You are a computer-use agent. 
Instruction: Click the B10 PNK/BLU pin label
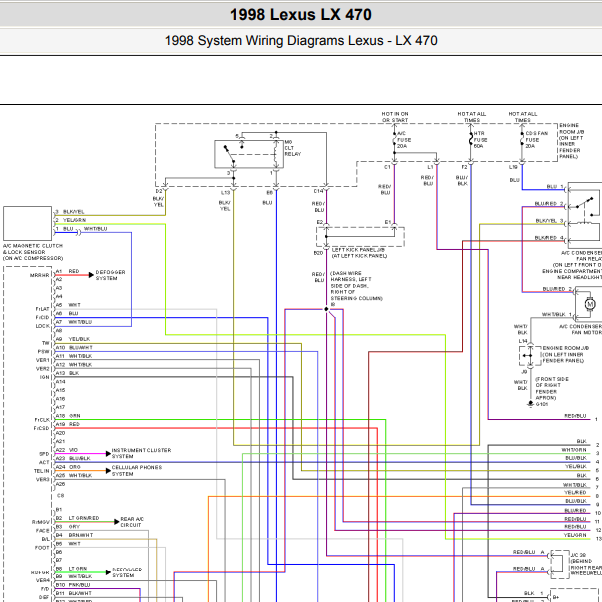pyautogui.click(x=73, y=585)
